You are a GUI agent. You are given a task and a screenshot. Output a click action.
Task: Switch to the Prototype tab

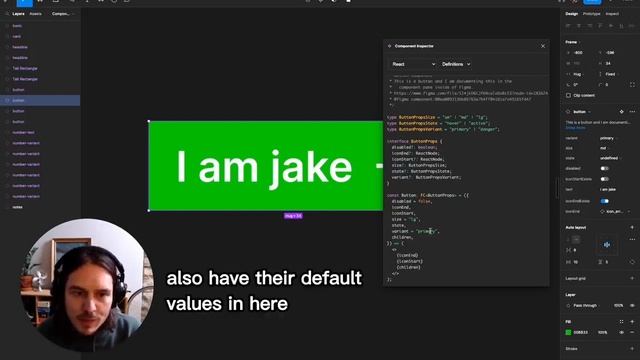[591, 14]
